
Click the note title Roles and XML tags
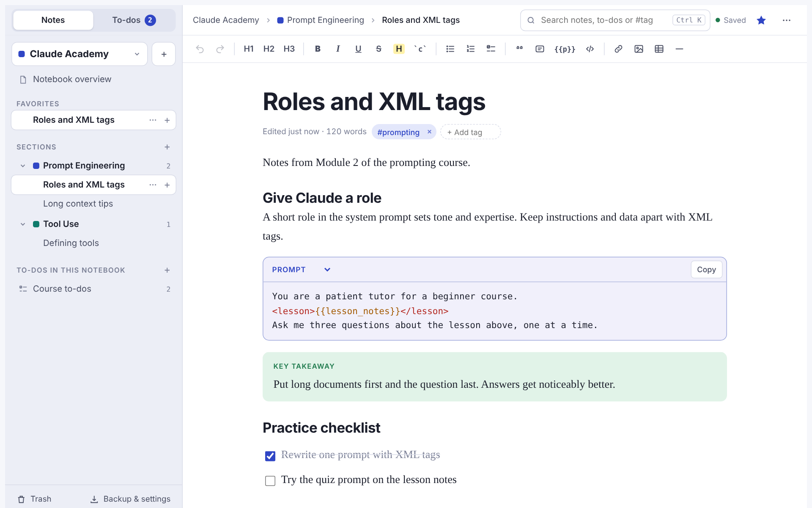tap(374, 102)
